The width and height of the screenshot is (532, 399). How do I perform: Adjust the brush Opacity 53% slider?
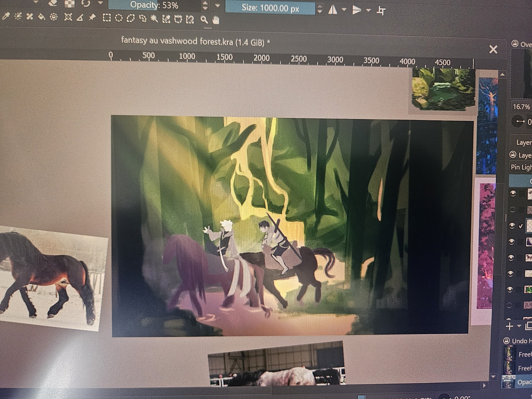point(154,5)
